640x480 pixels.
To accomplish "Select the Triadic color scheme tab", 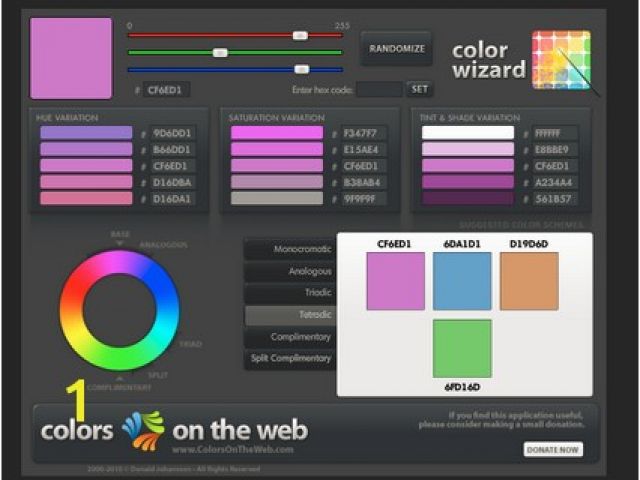I will (x=291, y=293).
